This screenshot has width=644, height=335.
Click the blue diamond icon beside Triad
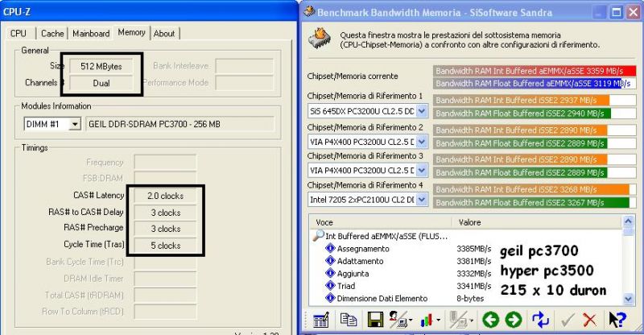click(x=330, y=285)
